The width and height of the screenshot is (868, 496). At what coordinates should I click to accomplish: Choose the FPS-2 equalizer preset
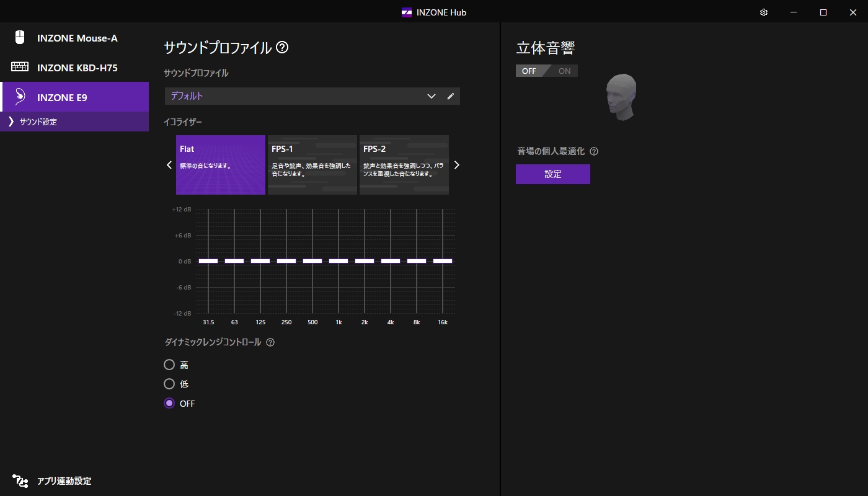[x=404, y=165]
